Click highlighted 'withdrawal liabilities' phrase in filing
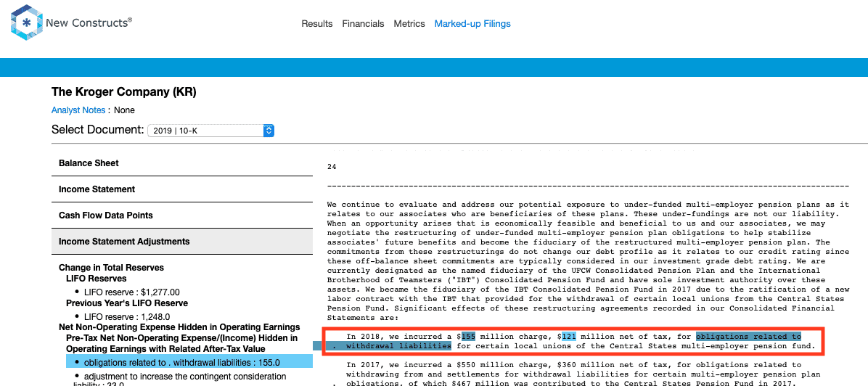Viewport: 868px width, 386px height. [398, 346]
